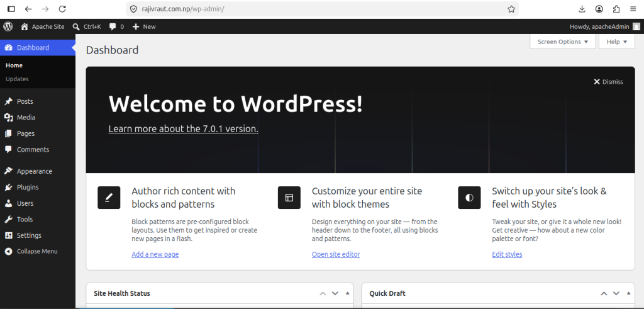Toggle the Quick Draft panel triangle
Image resolution: width=644 pixels, height=309 pixels.
628,293
